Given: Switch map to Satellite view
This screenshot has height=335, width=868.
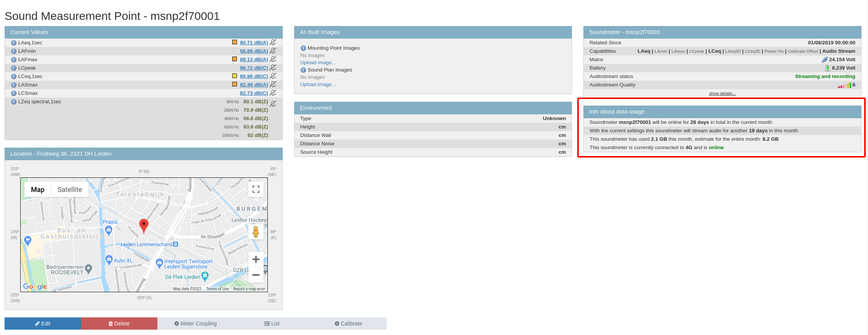Looking at the screenshot, I should [x=70, y=190].
